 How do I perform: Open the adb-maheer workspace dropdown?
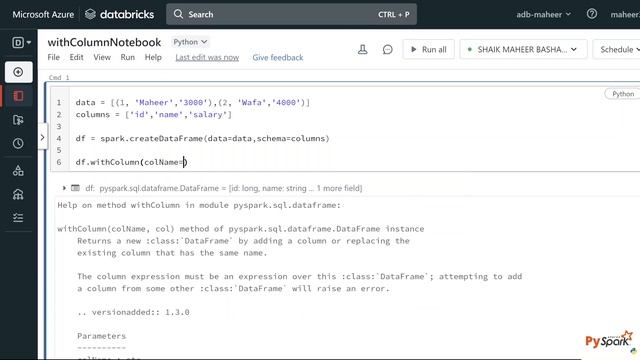(543, 14)
